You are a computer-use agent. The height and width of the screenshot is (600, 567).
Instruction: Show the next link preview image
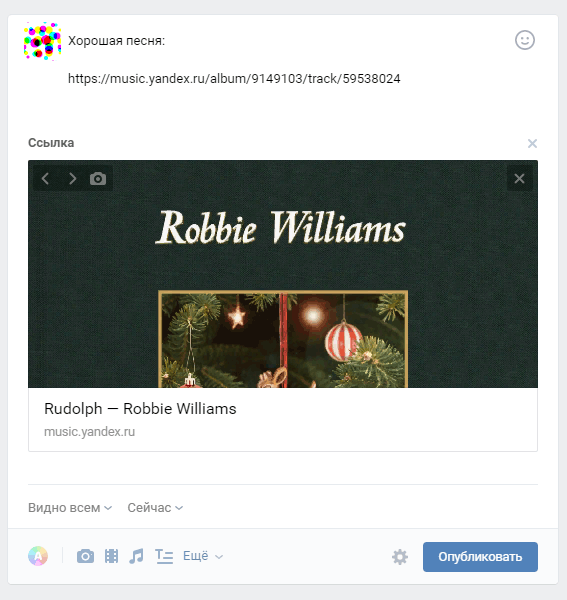coord(72,178)
